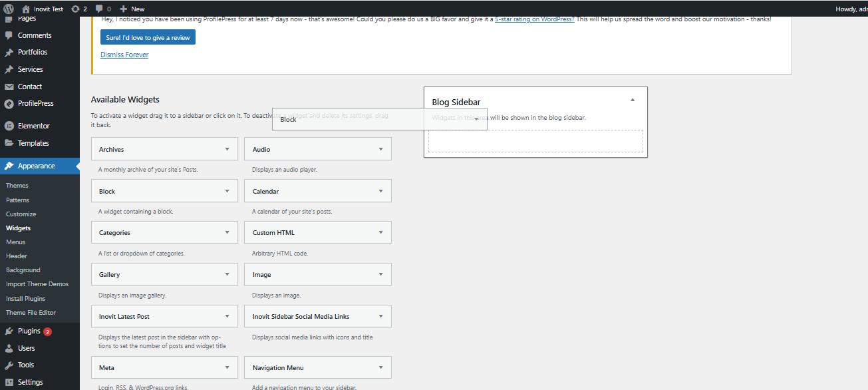The width and height of the screenshot is (868, 390).
Task: Expand the Custom HTML widget arrow
Action: click(x=381, y=232)
